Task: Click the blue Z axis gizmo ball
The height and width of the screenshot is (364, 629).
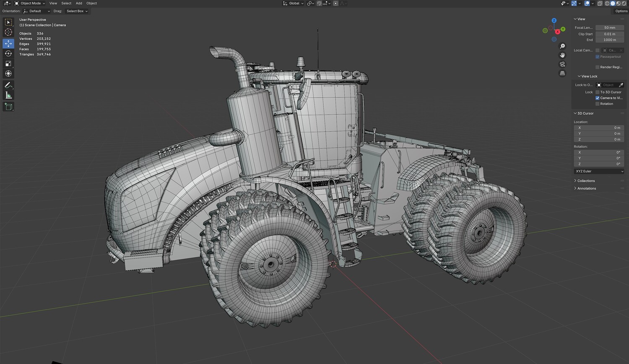Action: click(554, 20)
